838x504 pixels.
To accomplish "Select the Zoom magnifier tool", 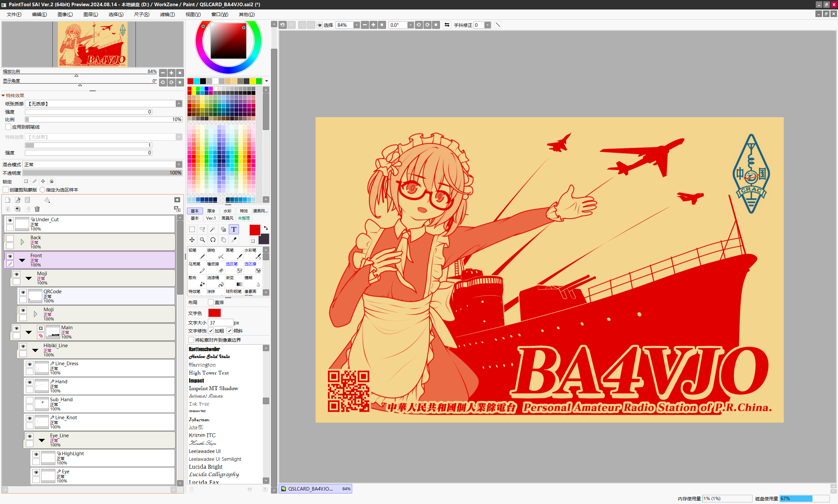I will (202, 240).
